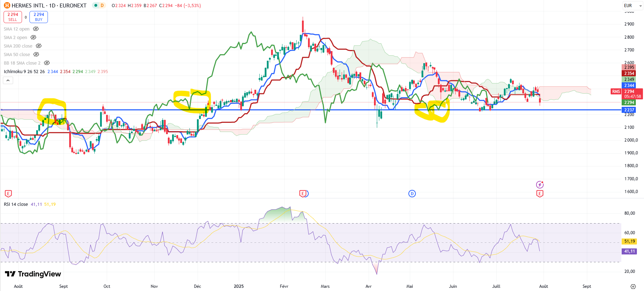The height and width of the screenshot is (291, 644).
Task: Click the TradingView logo
Action: pos(33,274)
